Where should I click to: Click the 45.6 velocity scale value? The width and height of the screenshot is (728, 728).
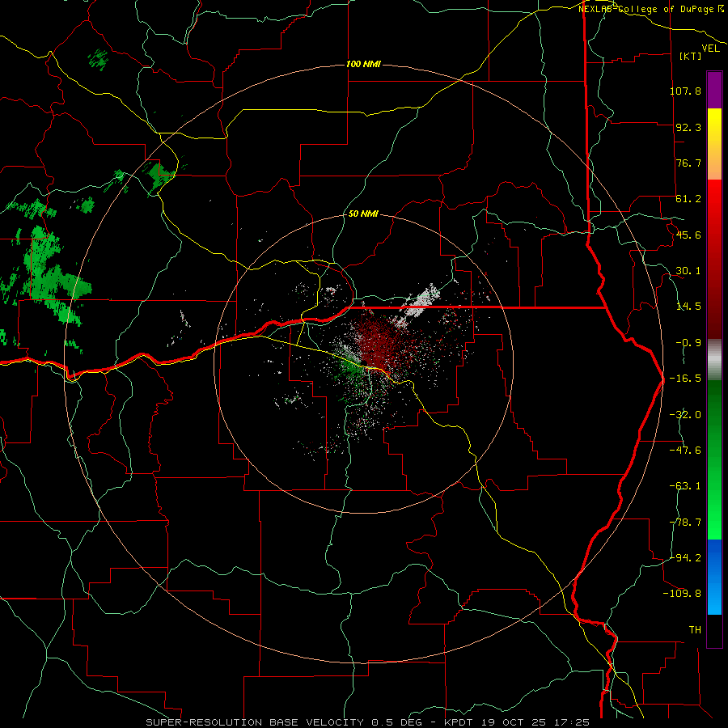pos(688,235)
